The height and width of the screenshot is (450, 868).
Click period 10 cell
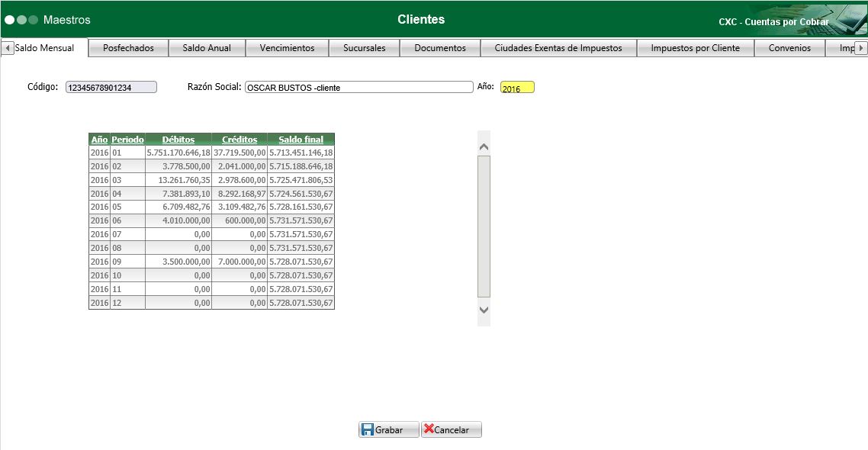(x=127, y=275)
